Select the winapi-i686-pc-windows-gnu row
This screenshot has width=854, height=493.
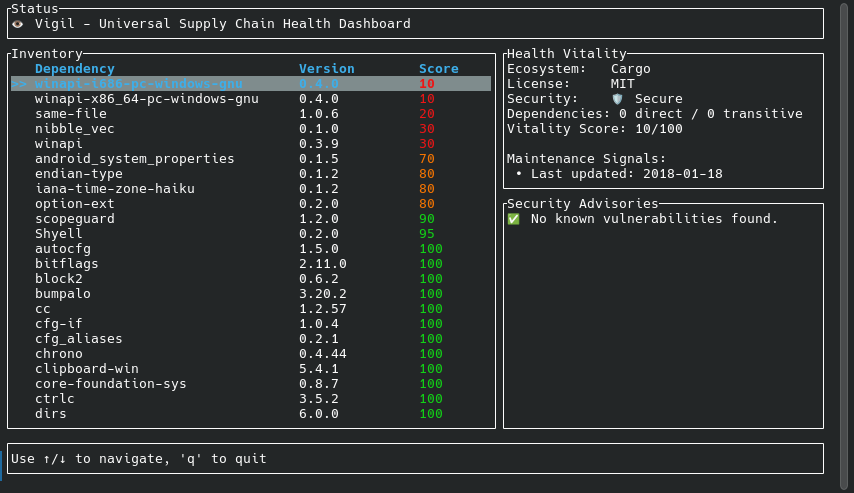point(251,84)
